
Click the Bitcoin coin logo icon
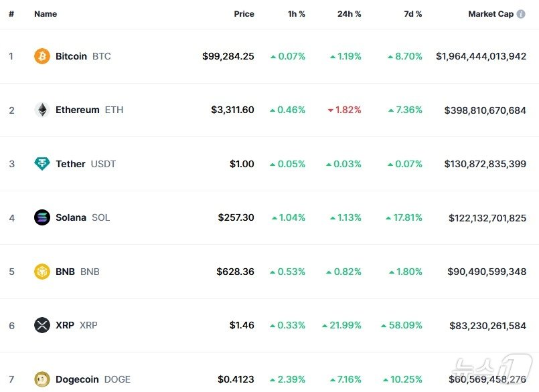pos(42,56)
